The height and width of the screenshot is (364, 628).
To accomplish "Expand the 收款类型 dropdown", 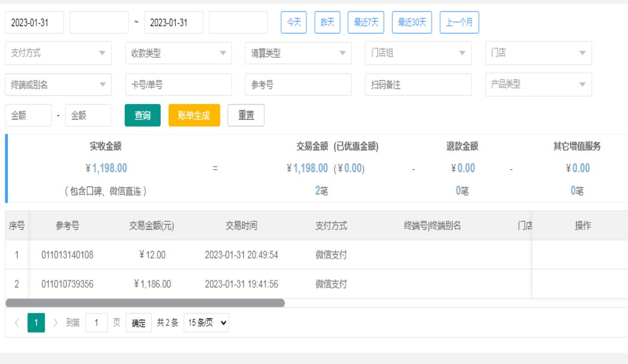I will (178, 53).
